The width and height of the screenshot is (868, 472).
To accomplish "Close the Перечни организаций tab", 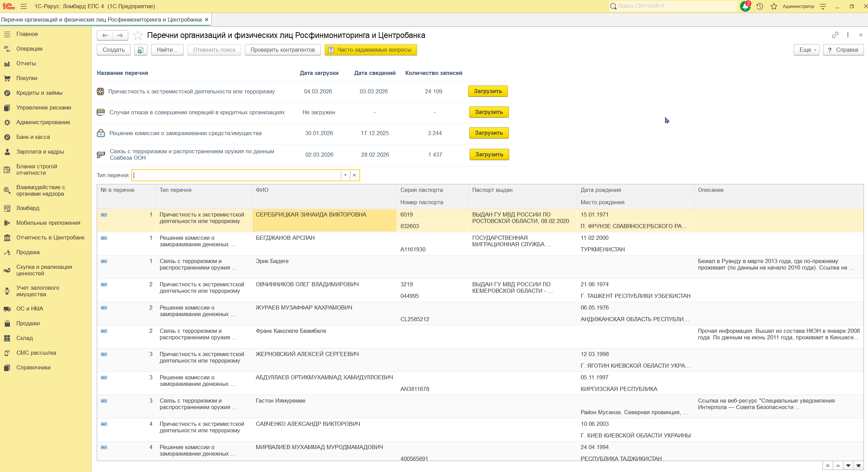I will [207, 19].
